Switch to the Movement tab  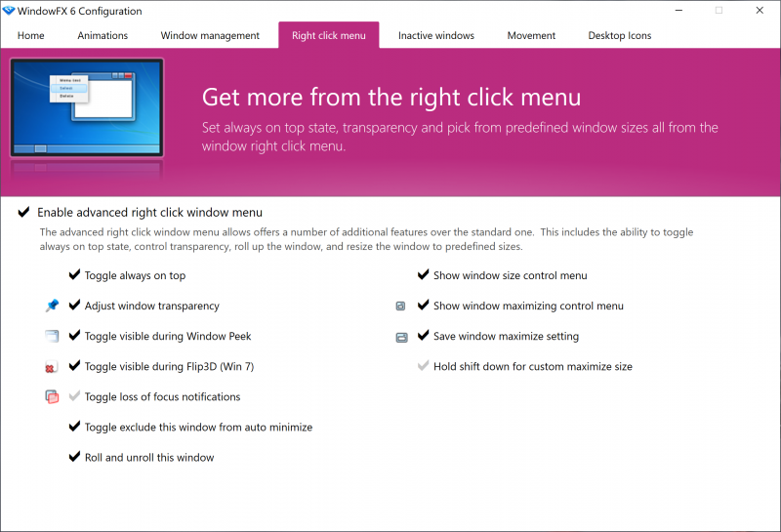point(531,35)
